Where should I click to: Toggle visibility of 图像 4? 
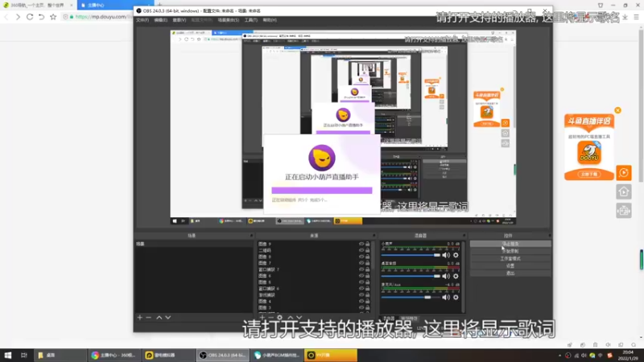[x=361, y=301]
